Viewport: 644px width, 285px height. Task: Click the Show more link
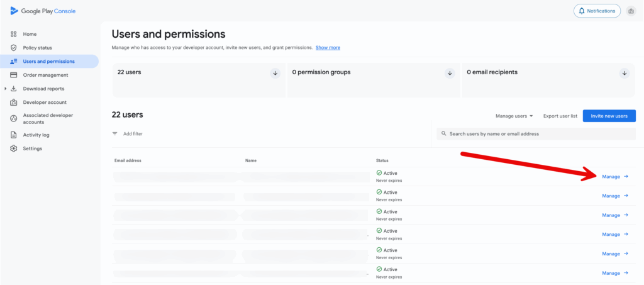click(x=328, y=47)
